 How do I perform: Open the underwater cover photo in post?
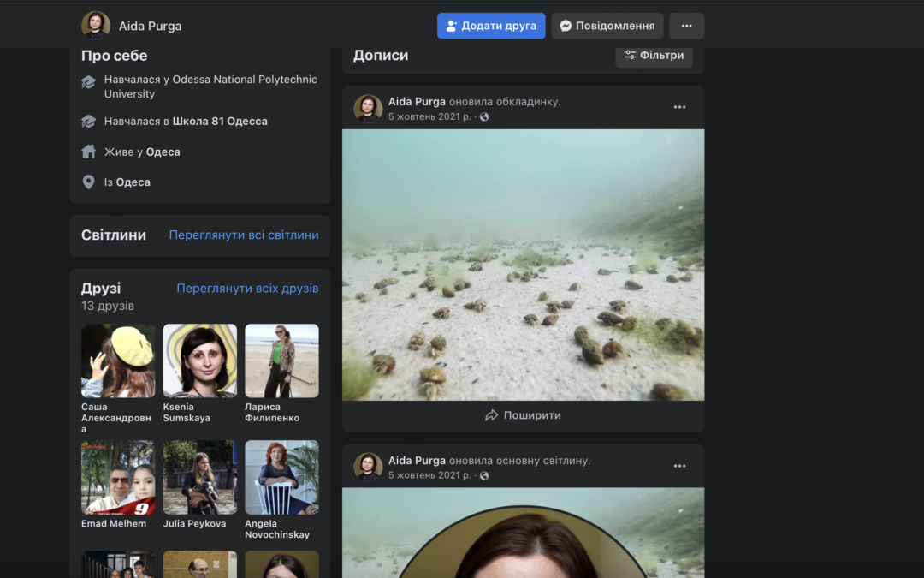click(x=523, y=265)
